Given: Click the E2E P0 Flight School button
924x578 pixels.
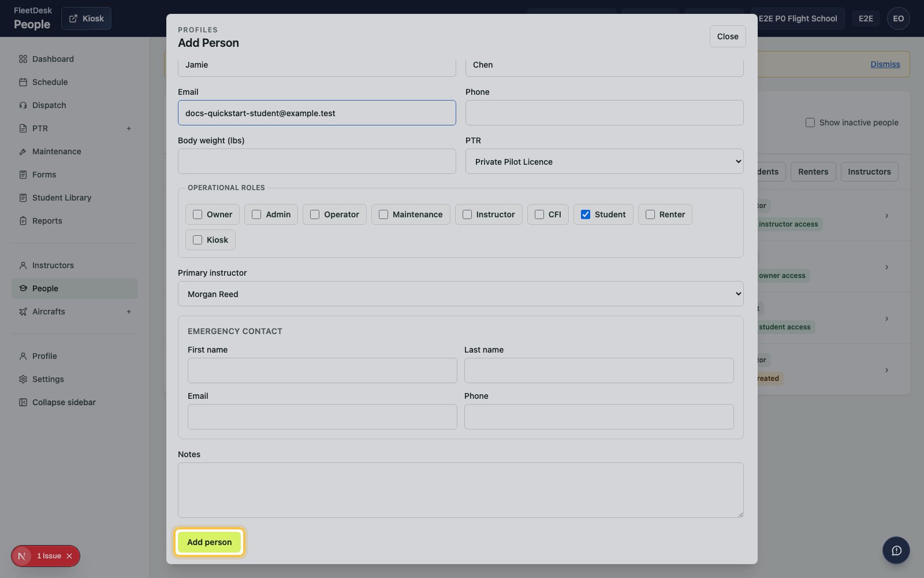Looking at the screenshot, I should pos(798,18).
